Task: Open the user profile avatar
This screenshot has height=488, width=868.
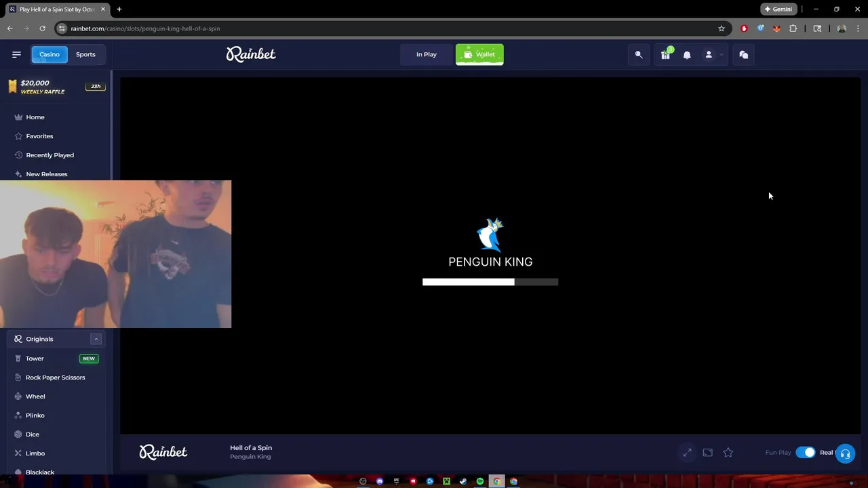Action: point(709,54)
